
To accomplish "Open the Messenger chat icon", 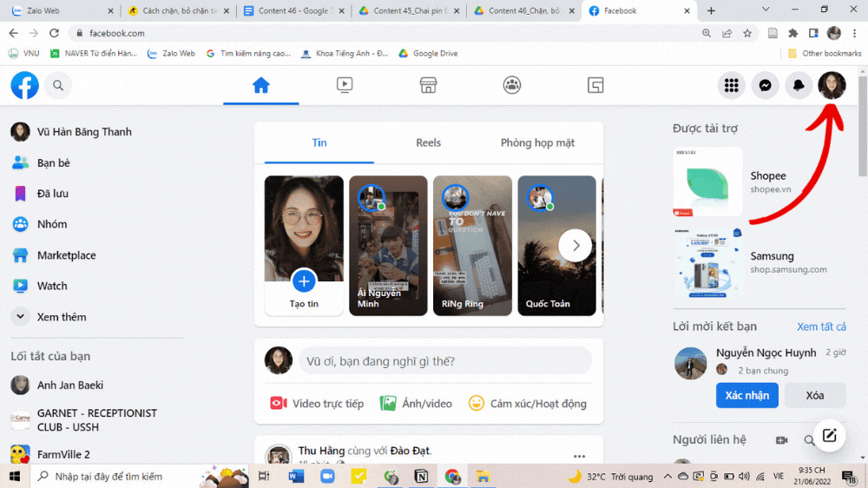I will 765,86.
